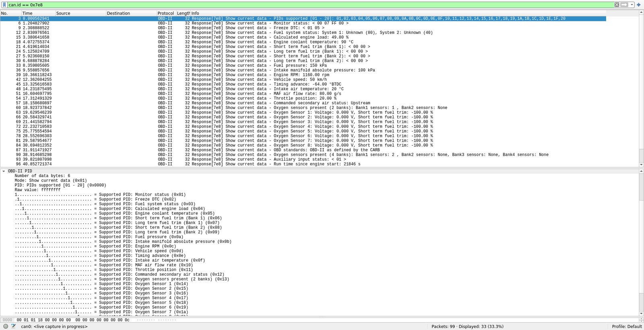
Task: Select Supported PID: Freeze DTC (0x02) line
Action: 95,200
